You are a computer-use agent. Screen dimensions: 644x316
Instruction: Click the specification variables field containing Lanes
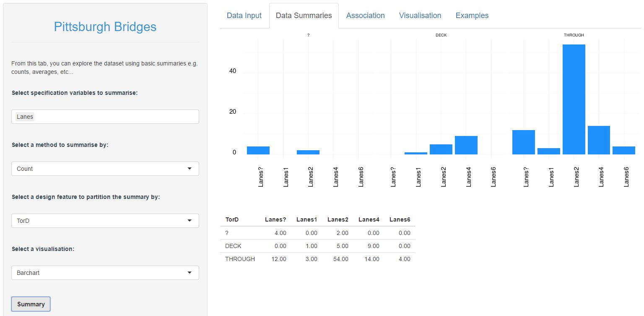tap(105, 117)
